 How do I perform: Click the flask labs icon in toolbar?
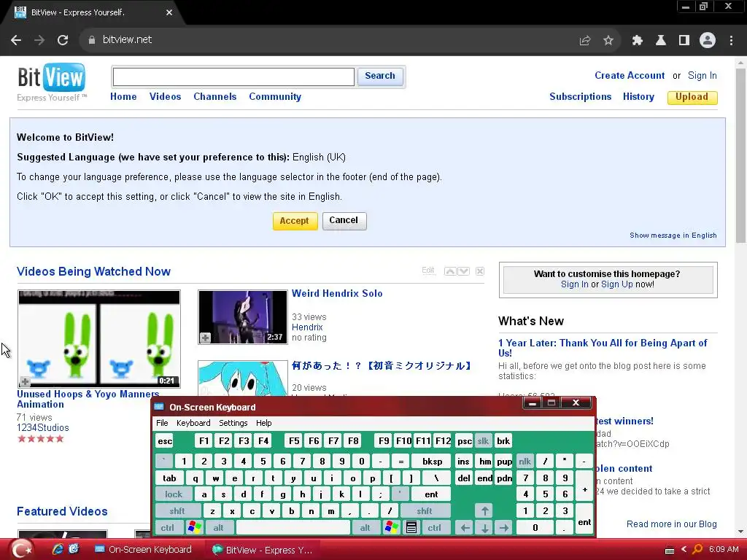click(x=661, y=41)
